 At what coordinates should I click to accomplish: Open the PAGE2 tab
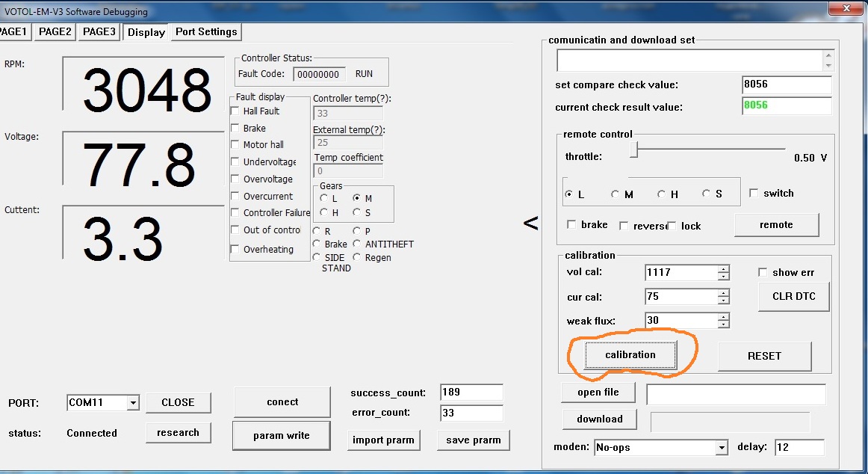coord(55,32)
